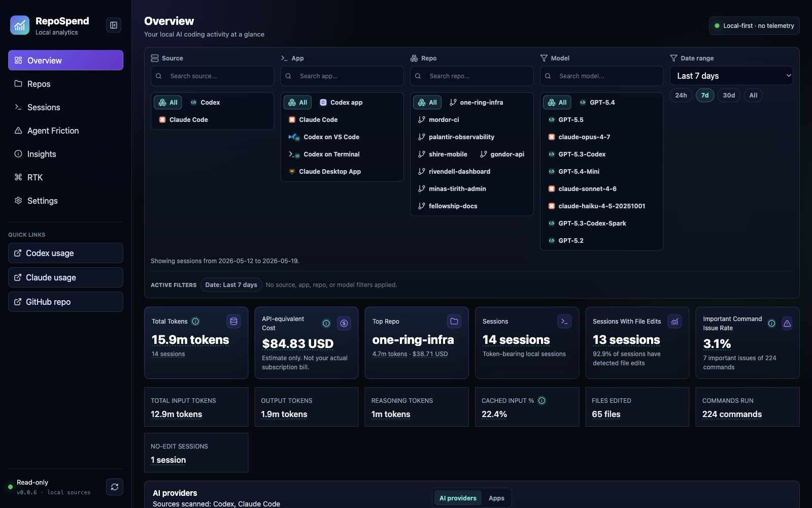
Task: Select the 30d date range pill
Action: pos(729,95)
